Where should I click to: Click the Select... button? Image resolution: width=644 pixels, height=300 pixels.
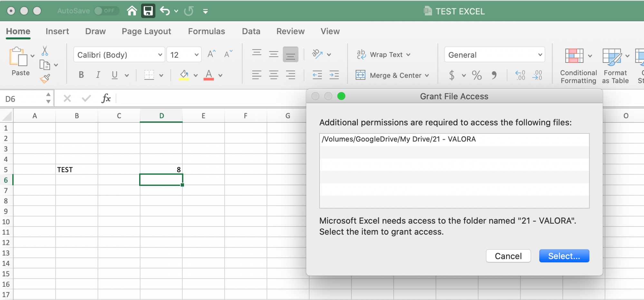tap(564, 256)
